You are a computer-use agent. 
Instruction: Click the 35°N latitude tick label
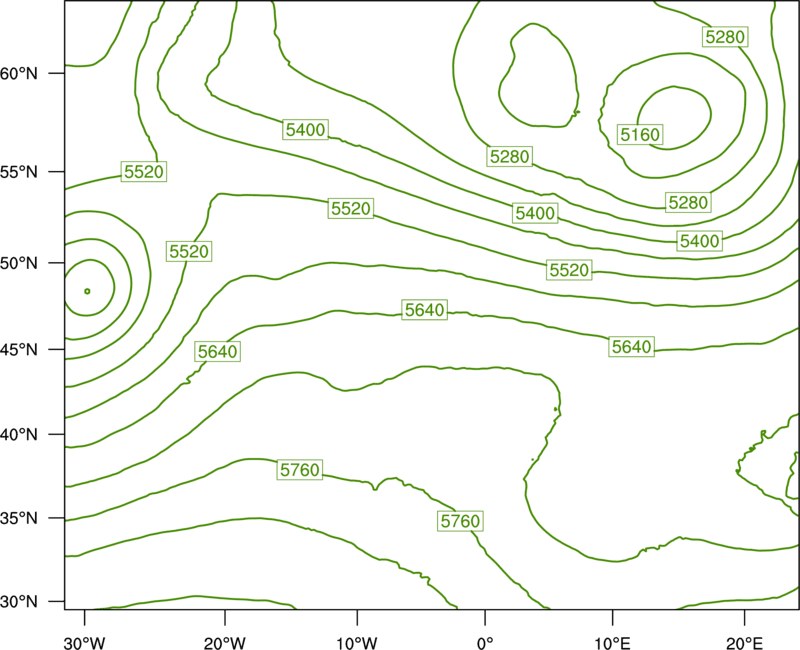pyautogui.click(x=19, y=518)
